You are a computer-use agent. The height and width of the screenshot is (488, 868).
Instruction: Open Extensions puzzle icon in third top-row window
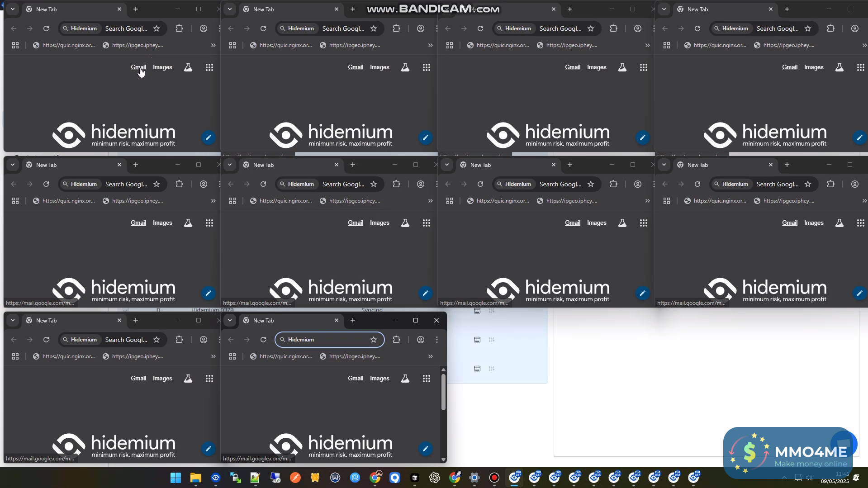(614, 28)
